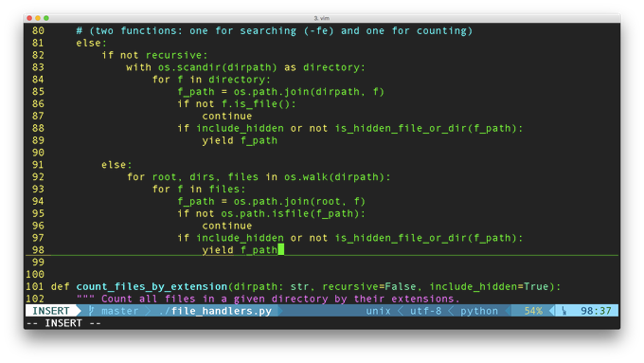Screen dimensions: 644x363
Task: Place cursor on 'count_files_by_extension' function name
Action: click(x=152, y=286)
